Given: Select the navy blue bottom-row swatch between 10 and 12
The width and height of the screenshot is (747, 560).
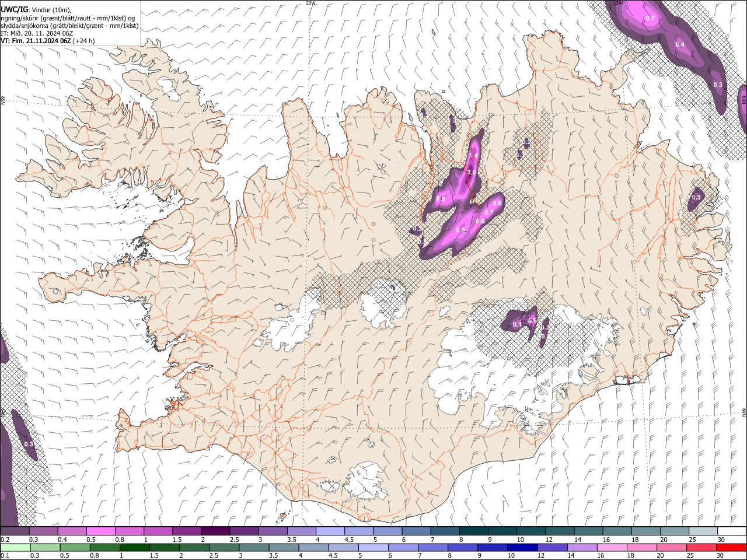Looking at the screenshot, I should click(x=521, y=547).
